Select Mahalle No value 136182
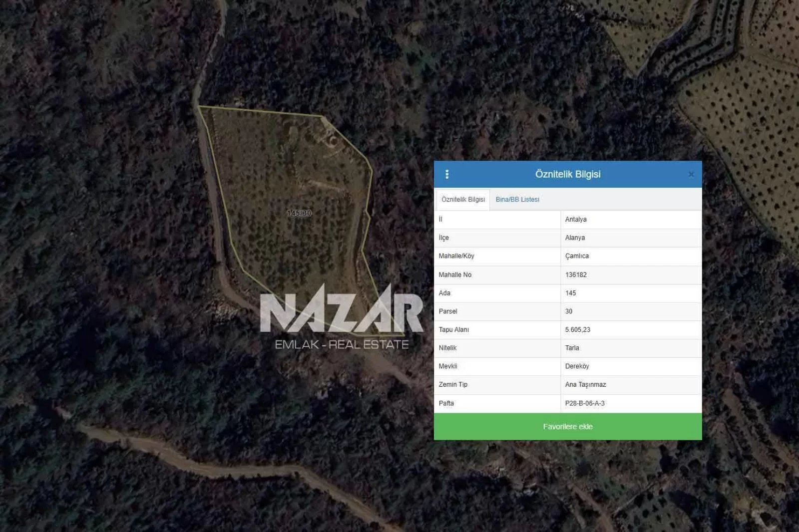Screen dimensions: 799x532 pyautogui.click(x=576, y=275)
